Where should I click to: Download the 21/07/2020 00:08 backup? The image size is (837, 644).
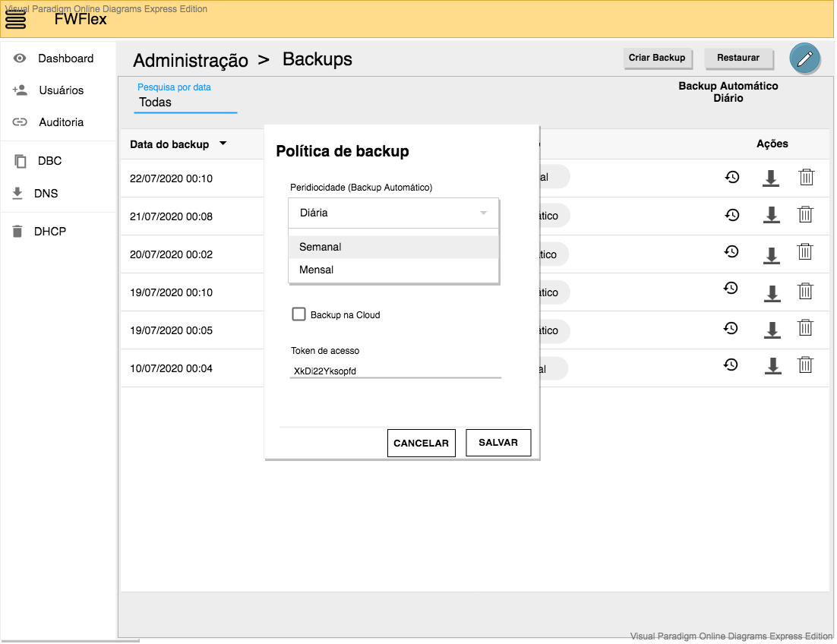point(772,215)
